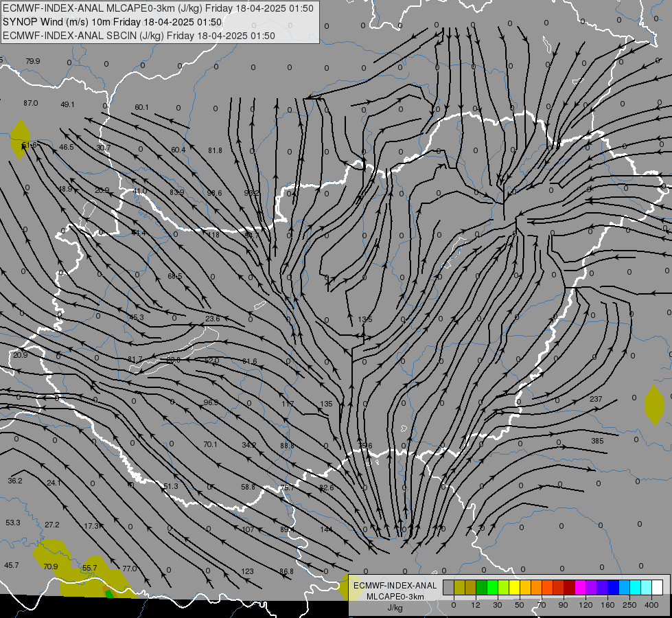Select the map value 60.1
The image size is (672, 618).
click(141, 107)
